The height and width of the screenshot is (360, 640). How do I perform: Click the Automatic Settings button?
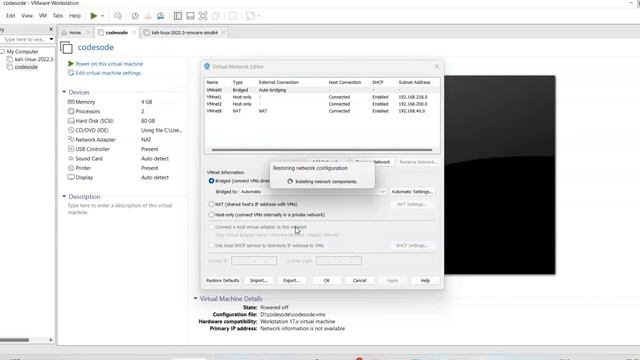pos(411,192)
